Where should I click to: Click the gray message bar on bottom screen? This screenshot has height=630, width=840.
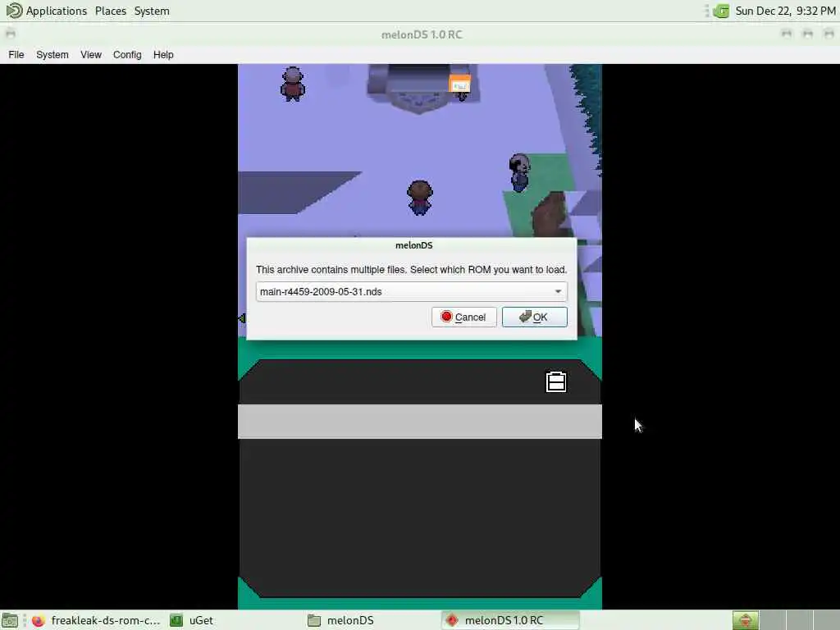(419, 421)
